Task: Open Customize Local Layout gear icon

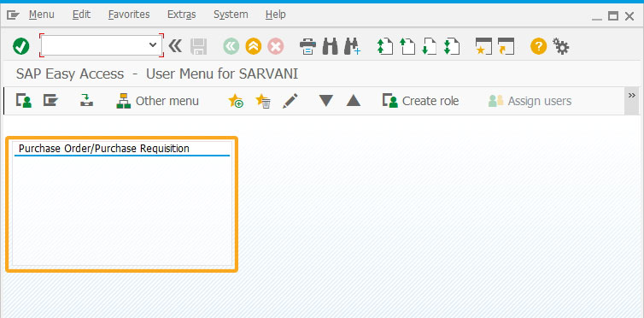Action: pos(560,46)
